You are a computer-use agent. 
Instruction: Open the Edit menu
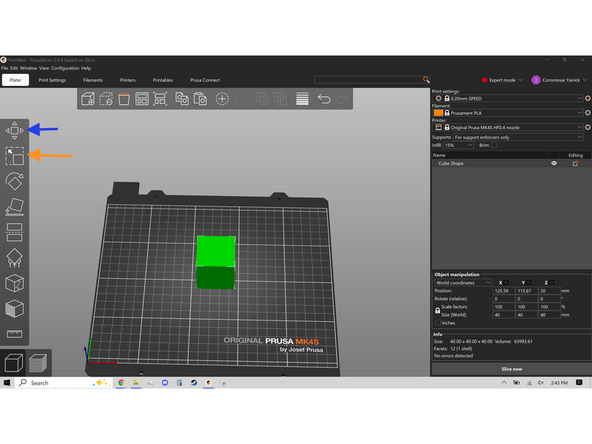[x=14, y=68]
